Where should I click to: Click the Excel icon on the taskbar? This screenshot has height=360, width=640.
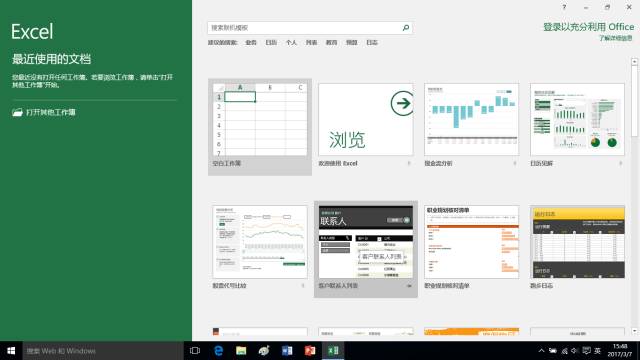click(x=333, y=351)
